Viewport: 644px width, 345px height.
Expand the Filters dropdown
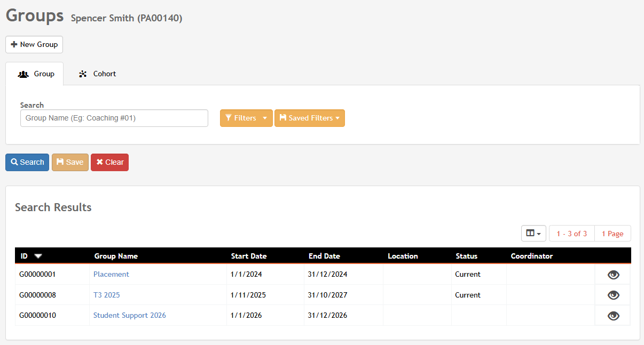[x=246, y=118]
